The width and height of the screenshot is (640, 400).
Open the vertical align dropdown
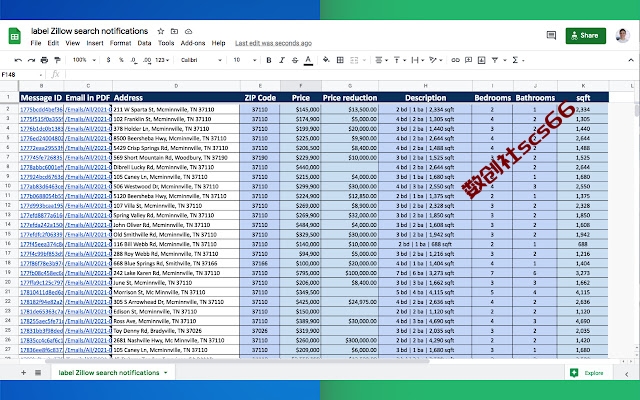point(399,60)
